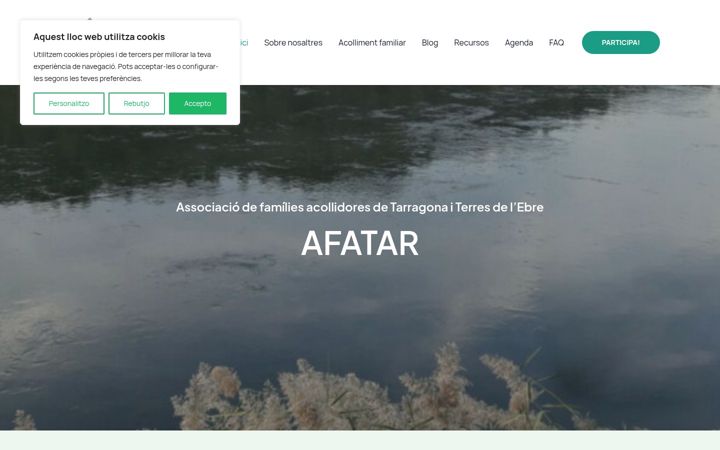This screenshot has width=720, height=450.
Task: Navigate to Recursos
Action: coord(471,43)
